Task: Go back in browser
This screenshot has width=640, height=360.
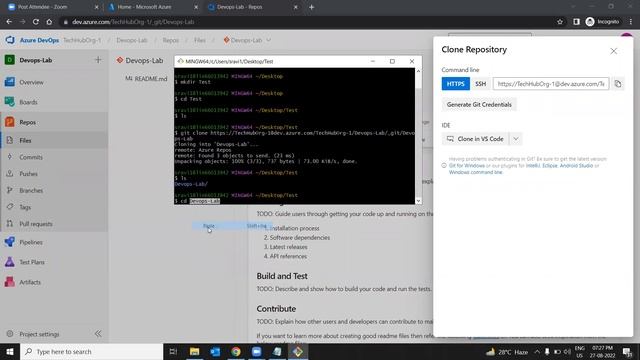Action: tap(9, 22)
